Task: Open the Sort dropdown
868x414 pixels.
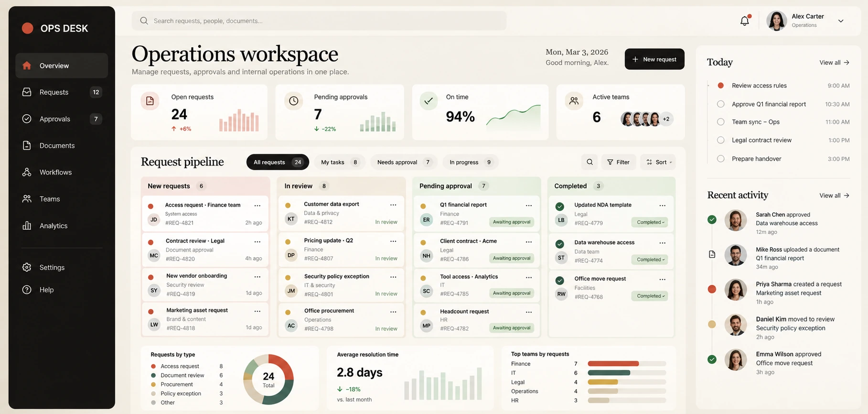Action: click(x=658, y=162)
